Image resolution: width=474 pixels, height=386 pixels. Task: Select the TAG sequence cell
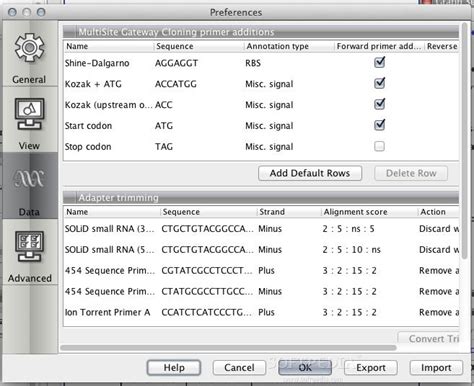(164, 147)
